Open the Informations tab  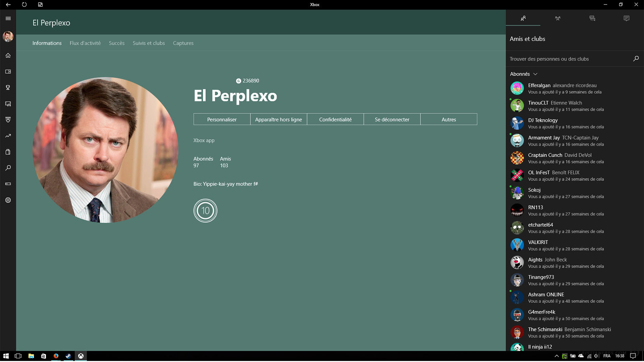[47, 43]
